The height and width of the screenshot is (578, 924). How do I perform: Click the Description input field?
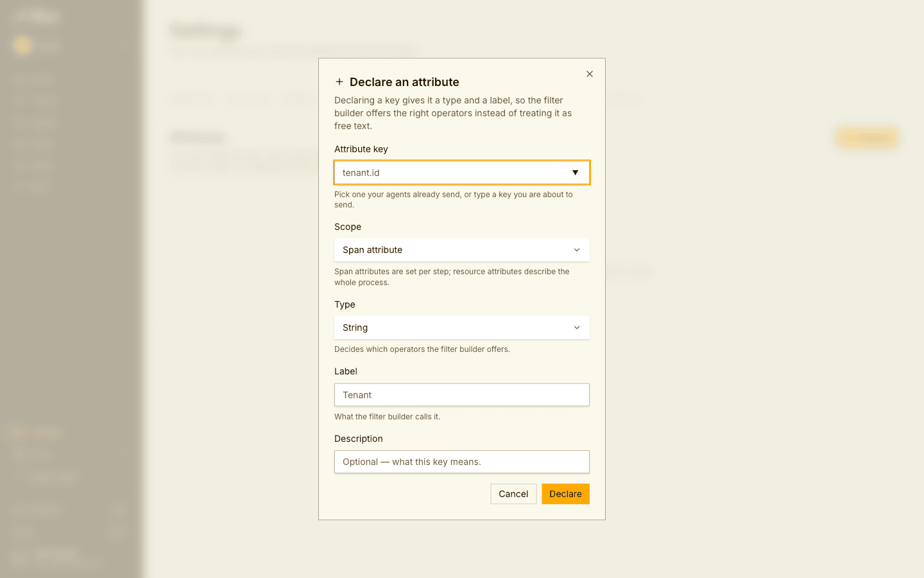[x=462, y=462]
